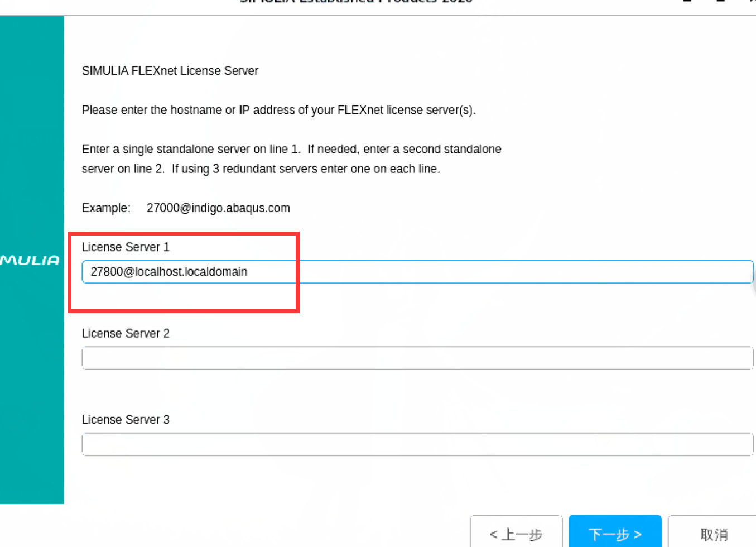Return to previous step via 上一步
Screen dimensions: 756x547
[516, 534]
